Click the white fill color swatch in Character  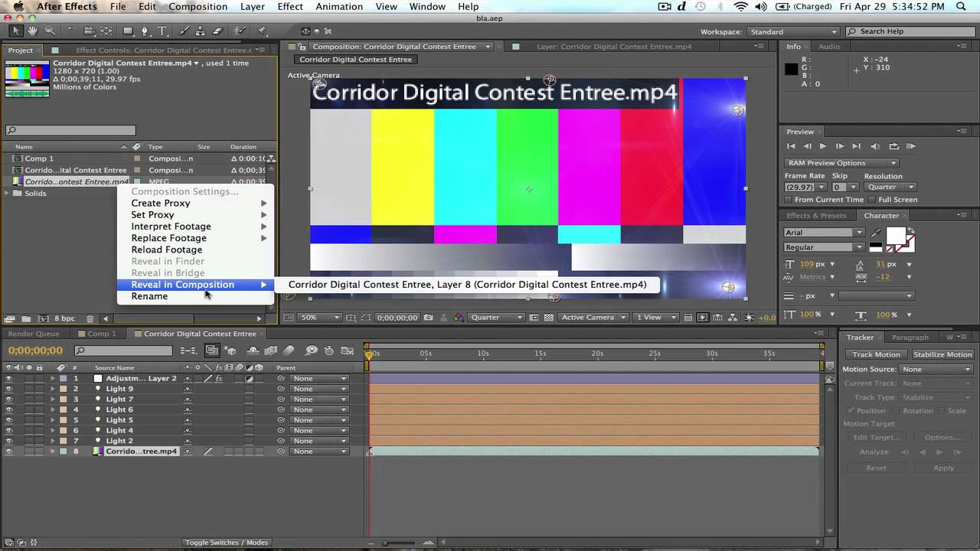tap(894, 235)
